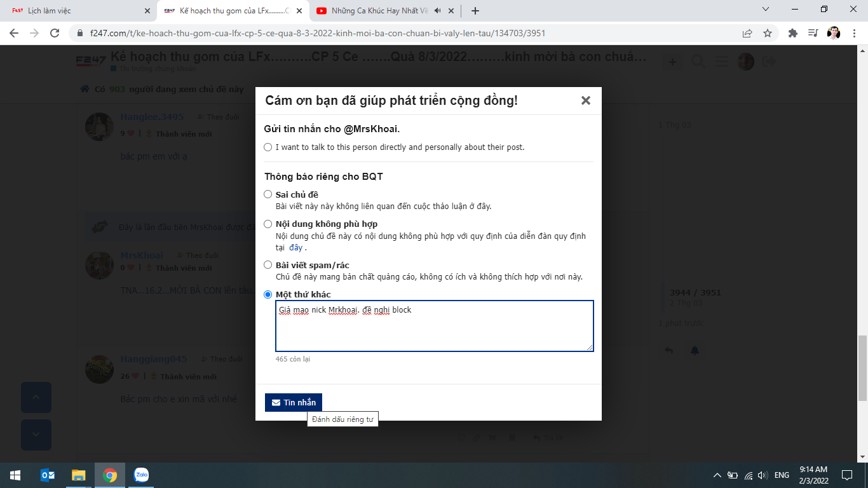Click Hanglee.3495's avatar picture
The width and height of the screenshot is (868, 488).
(100, 126)
